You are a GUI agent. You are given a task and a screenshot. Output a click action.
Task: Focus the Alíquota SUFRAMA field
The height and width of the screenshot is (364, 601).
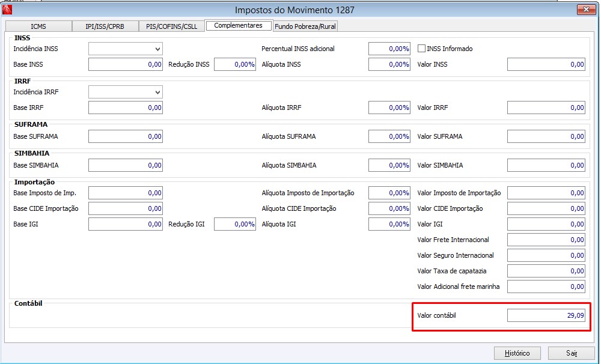point(389,137)
